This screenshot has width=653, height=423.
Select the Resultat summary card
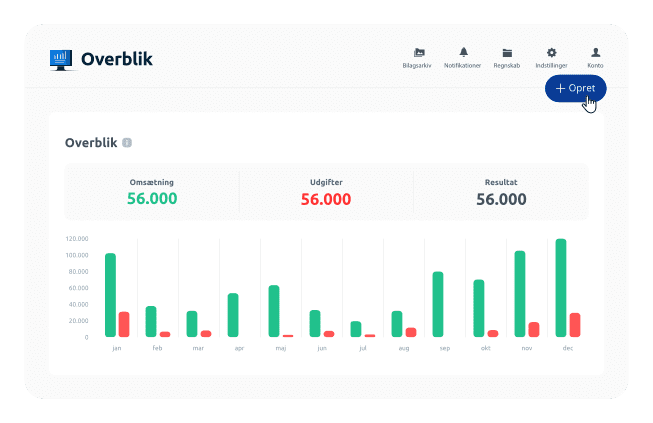[501, 192]
